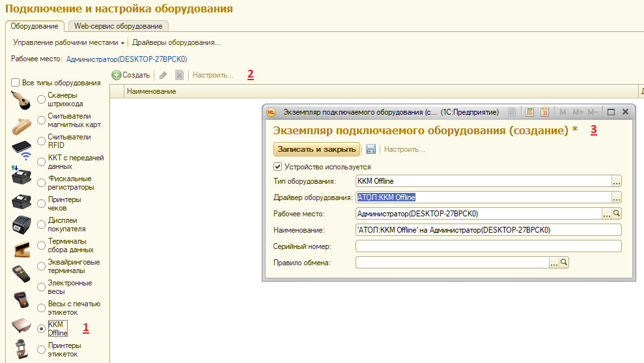This screenshot has height=363, width=644.
Task: Click the M memory button in title bar
Action: (563, 112)
